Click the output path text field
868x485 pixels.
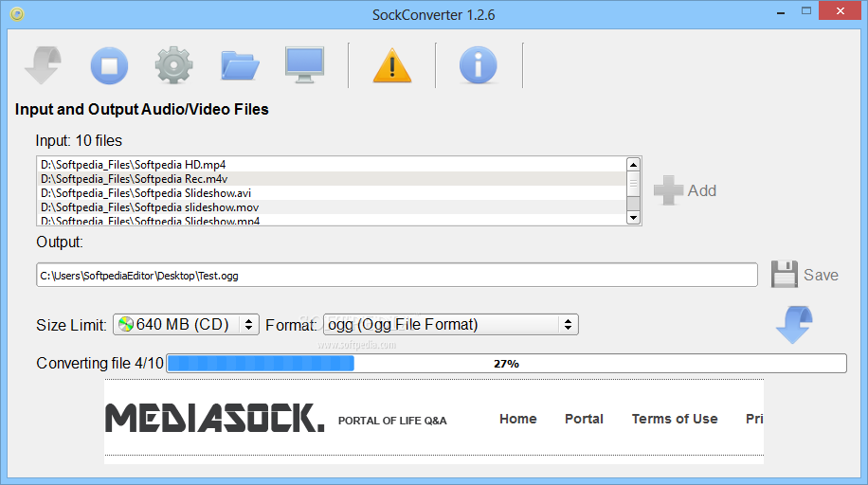(397, 275)
